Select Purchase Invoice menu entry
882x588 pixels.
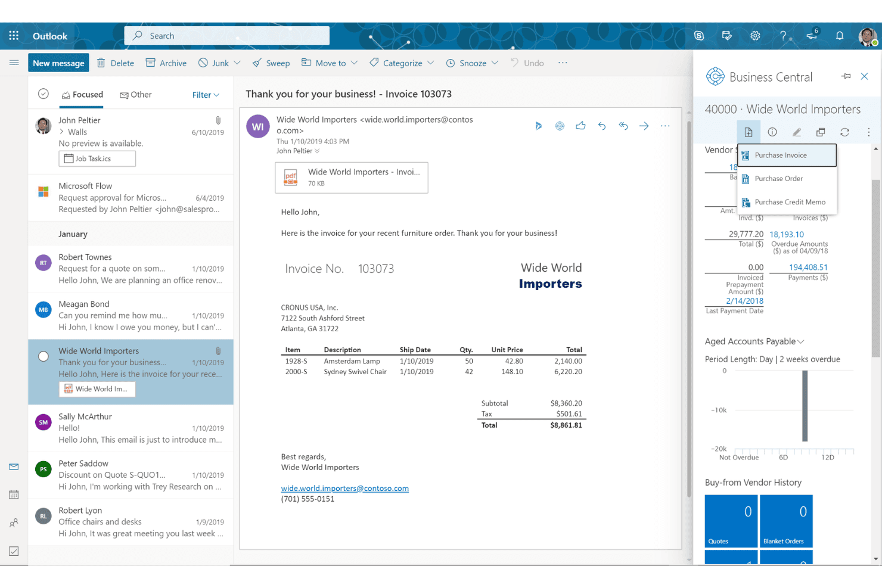click(787, 155)
